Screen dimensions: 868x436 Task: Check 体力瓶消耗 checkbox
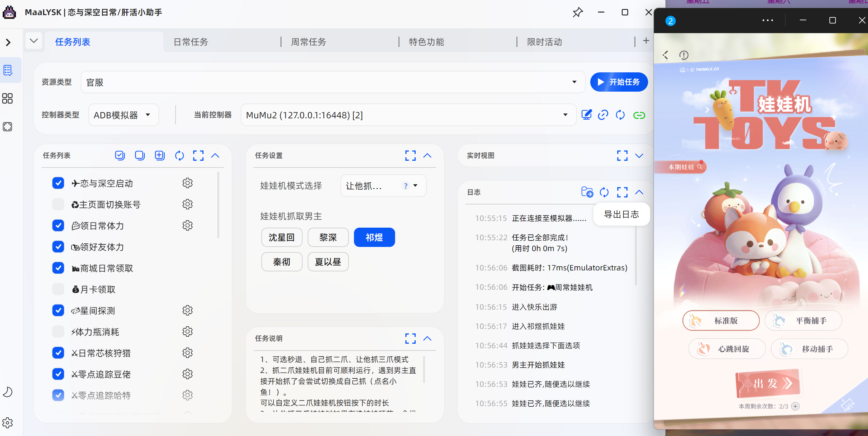point(58,332)
